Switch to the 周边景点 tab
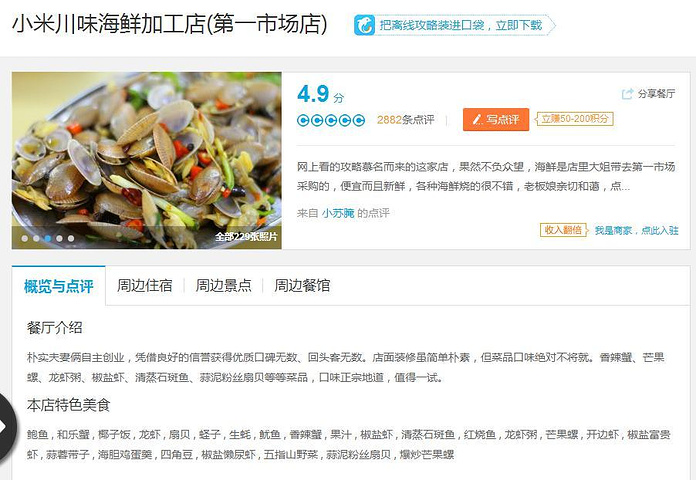Image resolution: width=696 pixels, height=480 pixels. 223,286
